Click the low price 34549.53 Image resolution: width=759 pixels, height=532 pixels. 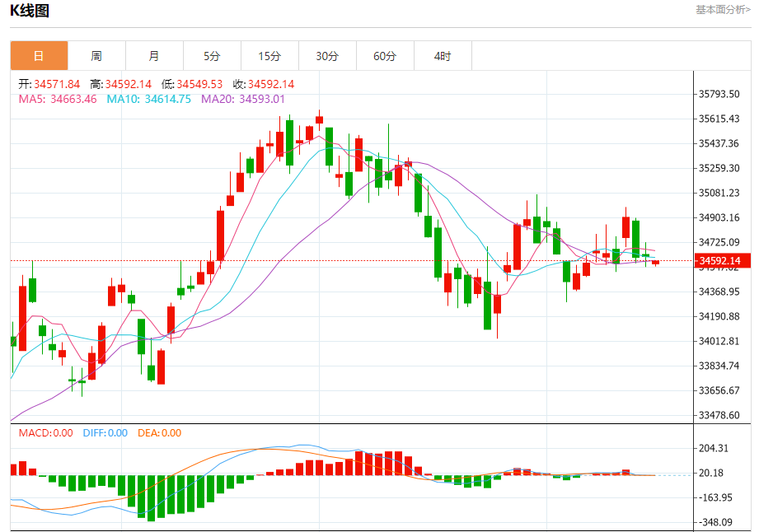[199, 84]
